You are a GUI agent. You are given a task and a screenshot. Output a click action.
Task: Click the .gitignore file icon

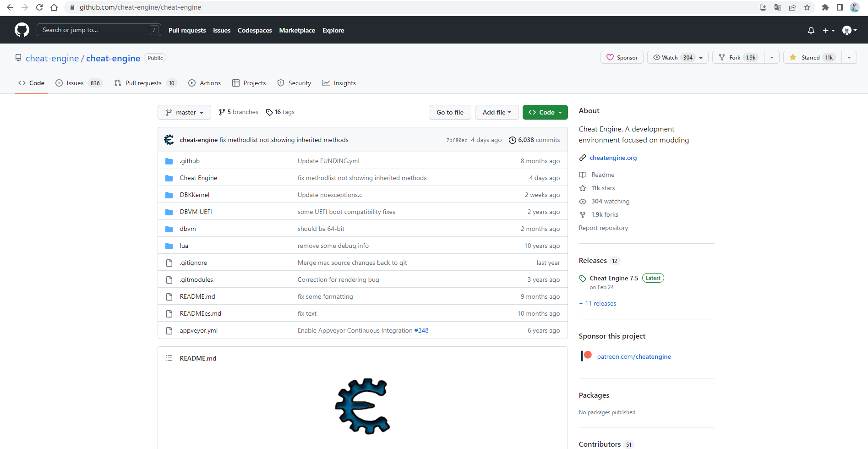pyautogui.click(x=169, y=263)
